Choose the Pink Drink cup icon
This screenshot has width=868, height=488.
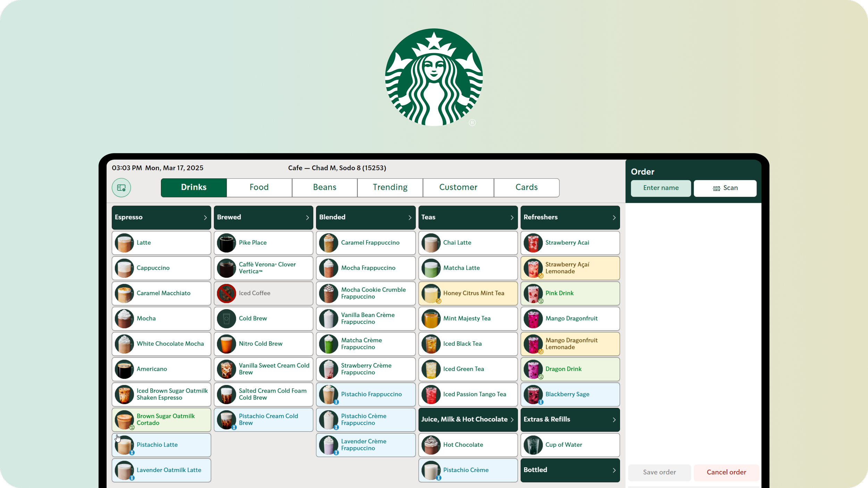pyautogui.click(x=533, y=294)
